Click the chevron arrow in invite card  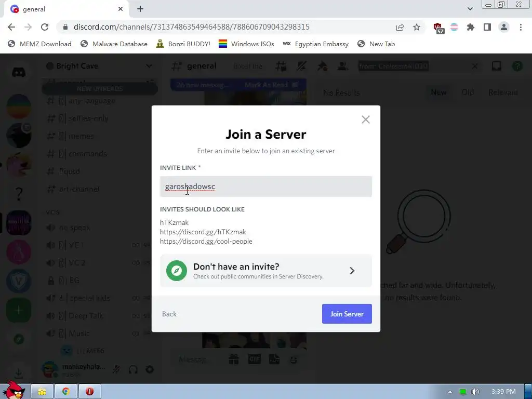(352, 271)
